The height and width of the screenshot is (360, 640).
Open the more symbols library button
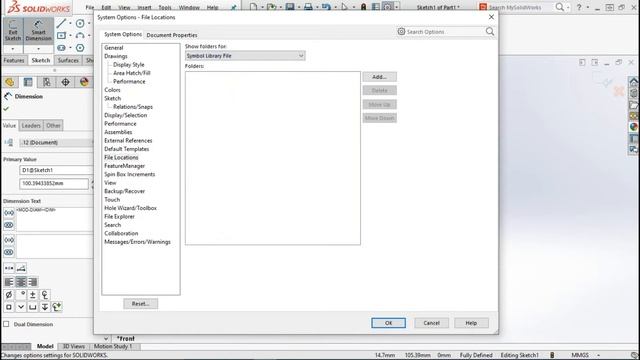pos(57,307)
